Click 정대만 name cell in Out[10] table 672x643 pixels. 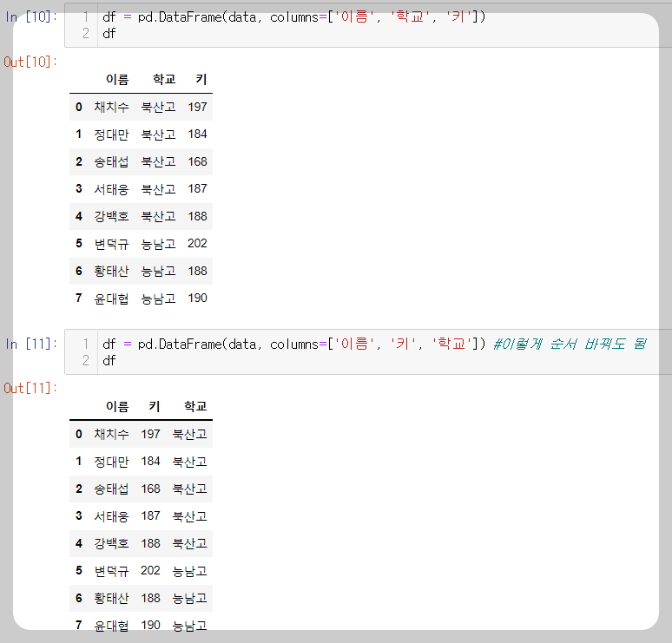point(111,135)
